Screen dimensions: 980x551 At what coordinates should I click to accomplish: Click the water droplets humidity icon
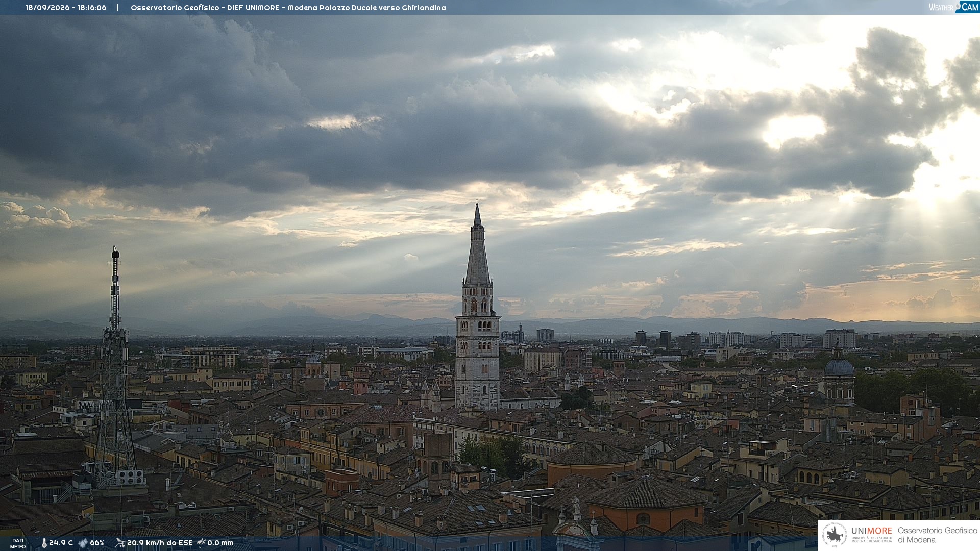point(83,543)
